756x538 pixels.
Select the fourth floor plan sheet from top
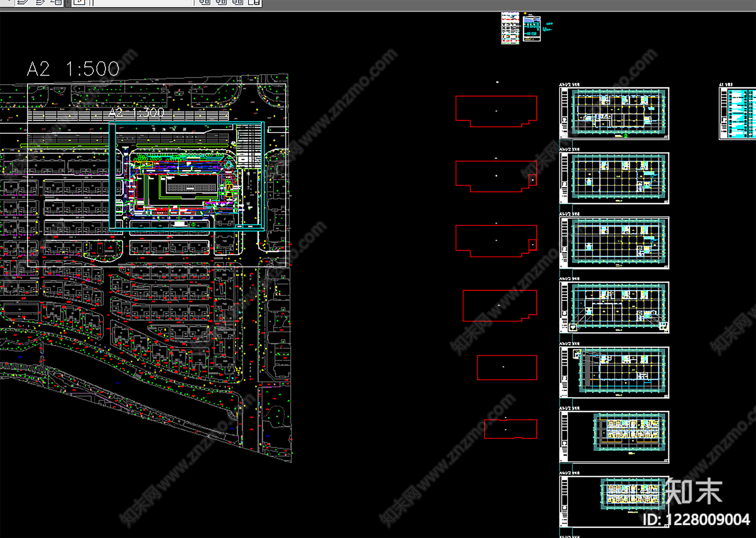(x=614, y=307)
